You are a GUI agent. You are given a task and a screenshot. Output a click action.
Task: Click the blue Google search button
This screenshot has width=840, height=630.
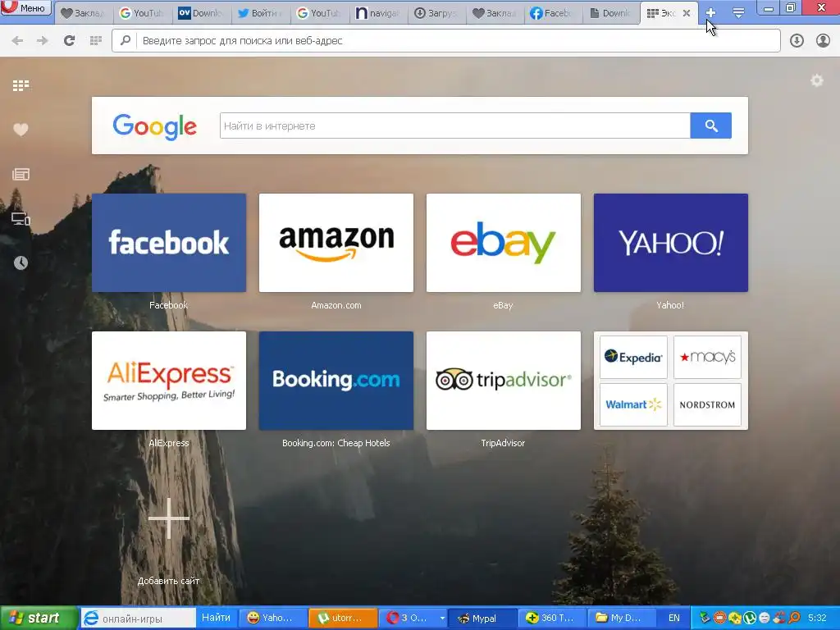click(x=711, y=126)
